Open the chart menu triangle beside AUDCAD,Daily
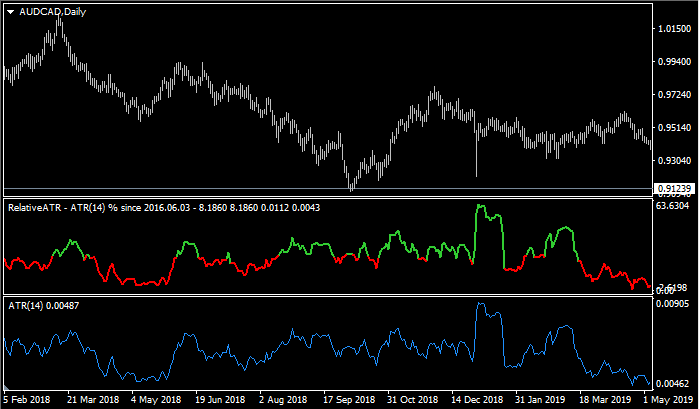 click(x=10, y=11)
